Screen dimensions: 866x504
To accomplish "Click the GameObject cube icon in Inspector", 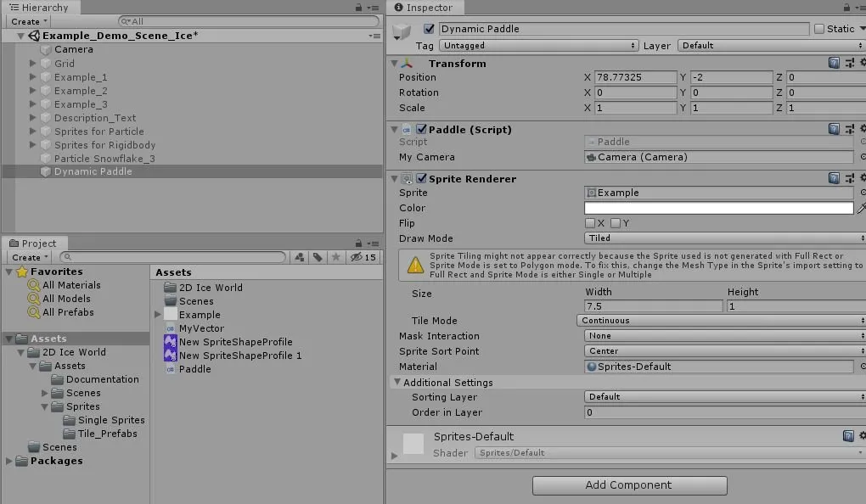I will (x=402, y=32).
